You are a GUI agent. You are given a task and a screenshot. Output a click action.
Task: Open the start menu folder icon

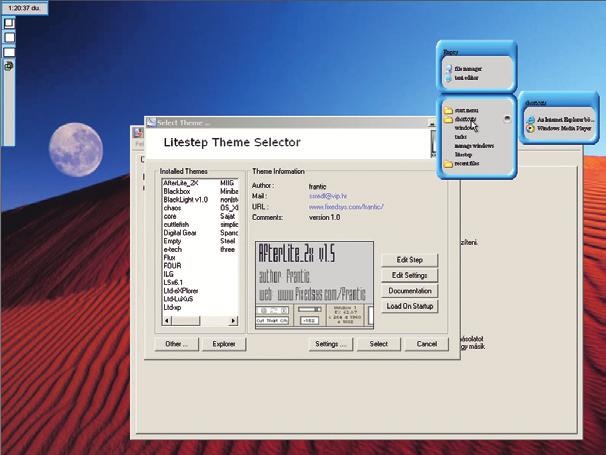coord(448,111)
